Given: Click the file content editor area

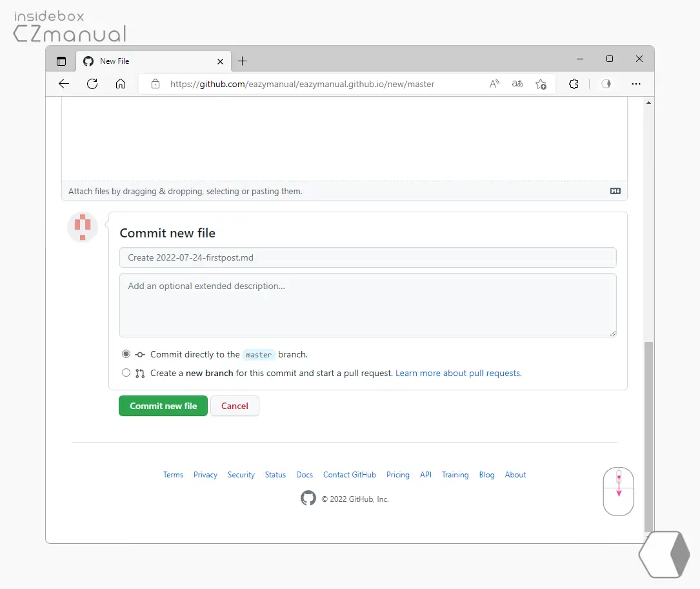Looking at the screenshot, I should (345, 139).
